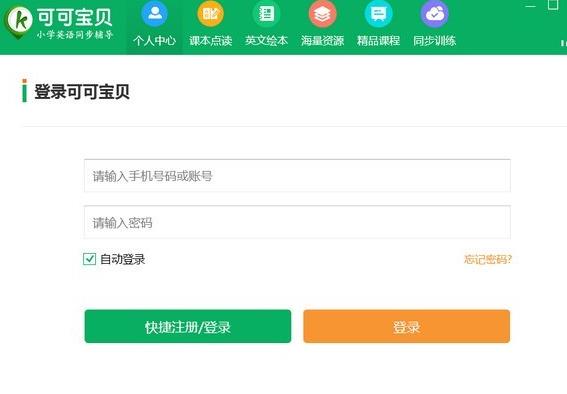Image resolution: width=567 pixels, height=394 pixels.
Task: Switch to 精品课程 tab label
Action: tap(378, 40)
